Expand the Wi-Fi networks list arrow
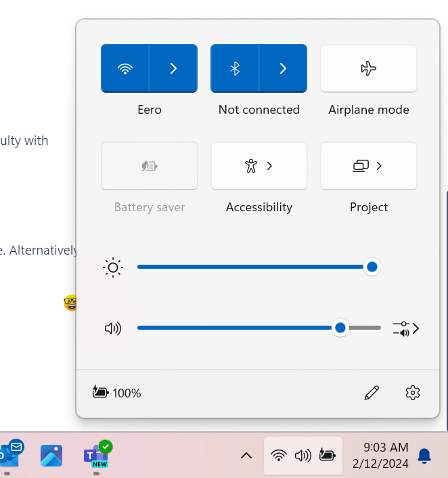 click(173, 68)
